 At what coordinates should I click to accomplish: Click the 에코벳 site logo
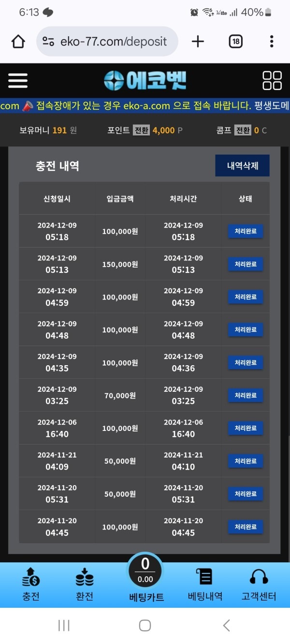(145, 80)
